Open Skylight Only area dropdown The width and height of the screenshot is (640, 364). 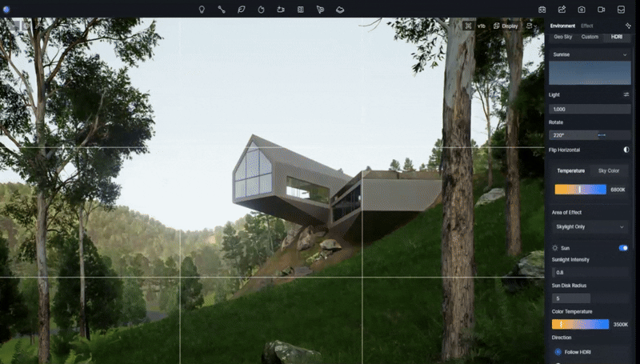(590, 227)
